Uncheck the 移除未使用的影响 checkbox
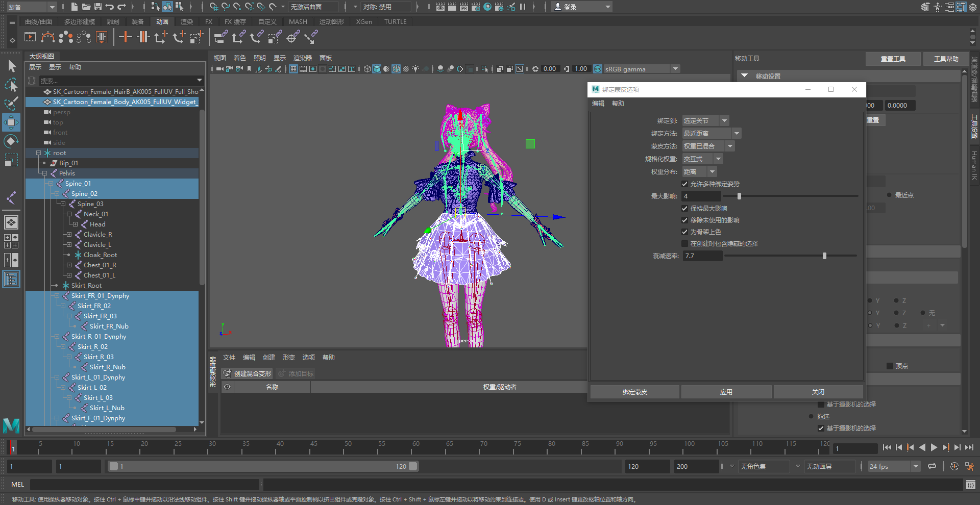Image resolution: width=980 pixels, height=505 pixels. 685,220
